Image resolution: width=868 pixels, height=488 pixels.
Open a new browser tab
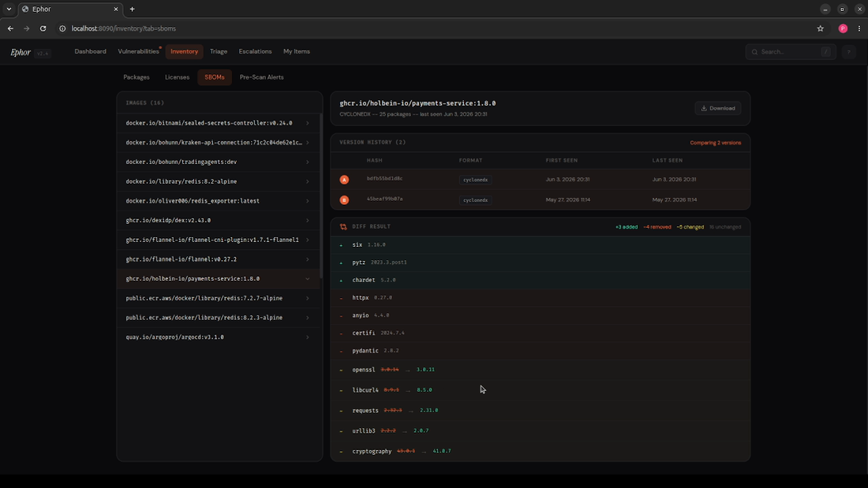[132, 9]
